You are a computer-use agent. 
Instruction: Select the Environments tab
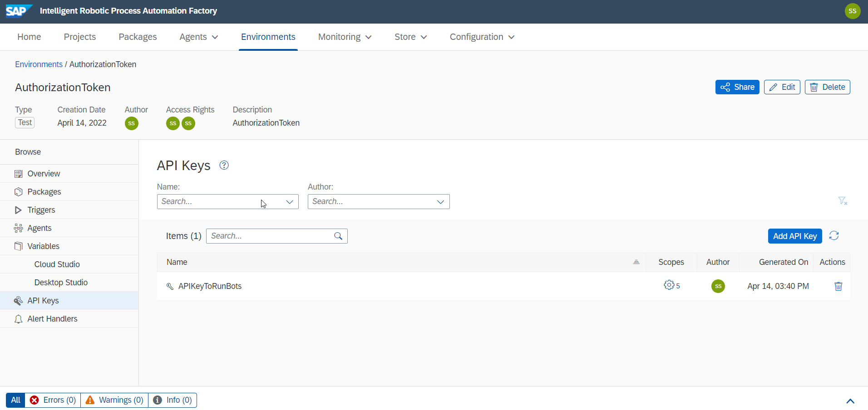268,37
